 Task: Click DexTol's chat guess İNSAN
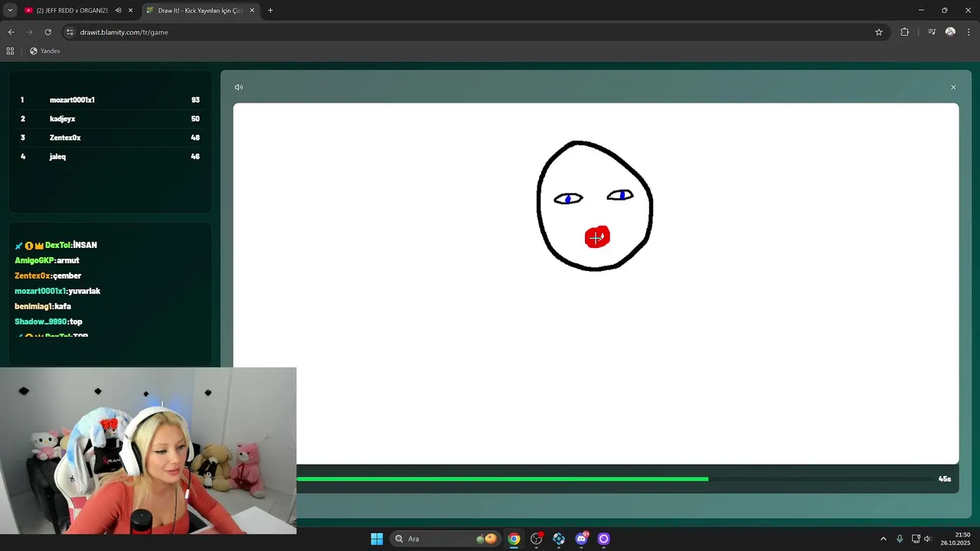pos(85,245)
